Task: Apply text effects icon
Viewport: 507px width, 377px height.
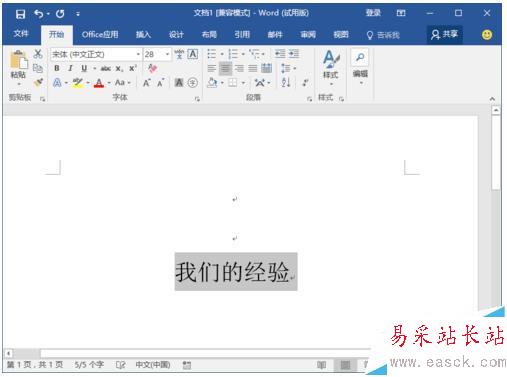Action: (57, 83)
